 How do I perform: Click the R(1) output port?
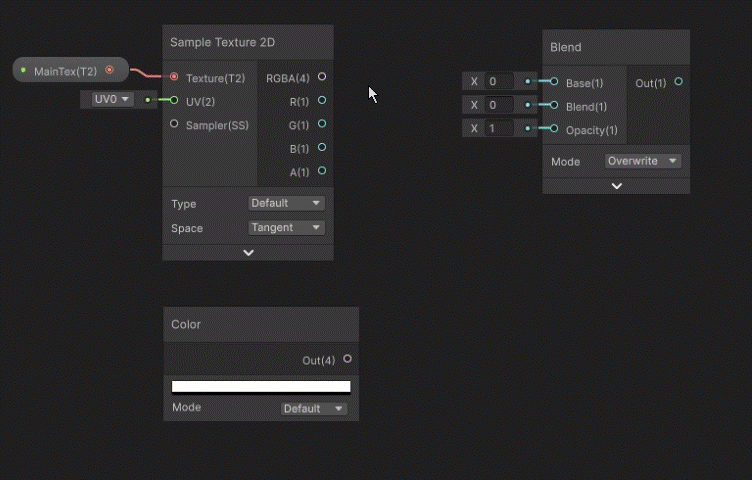322,101
